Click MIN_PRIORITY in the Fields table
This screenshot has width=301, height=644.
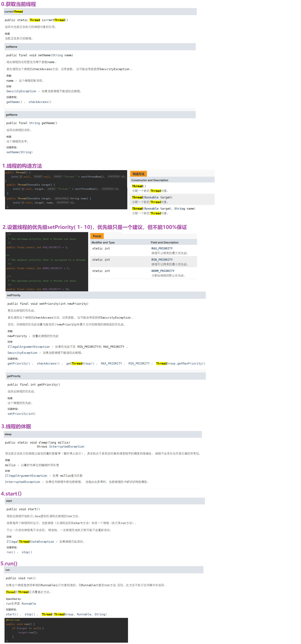tap(162, 260)
